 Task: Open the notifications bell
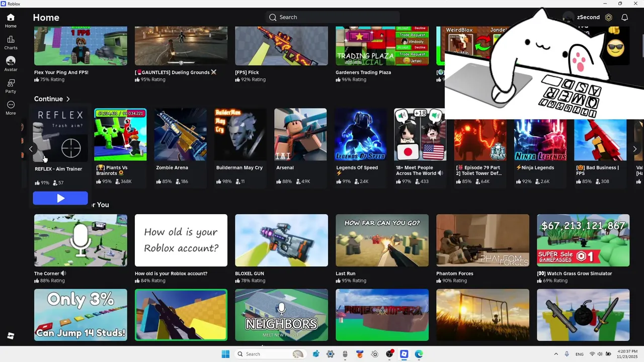click(624, 17)
